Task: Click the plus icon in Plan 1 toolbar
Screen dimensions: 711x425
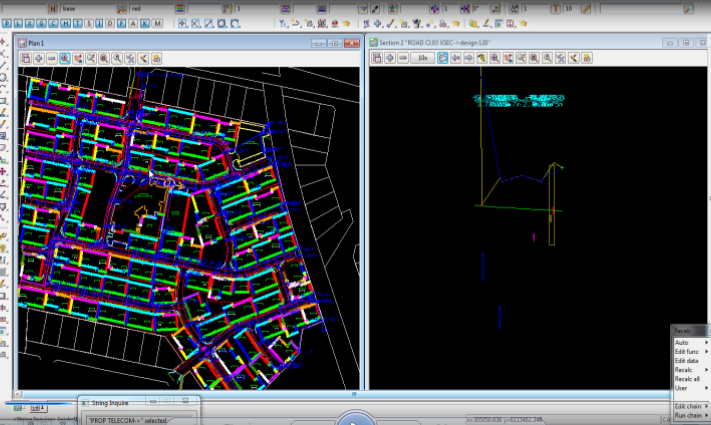Action: [39, 58]
